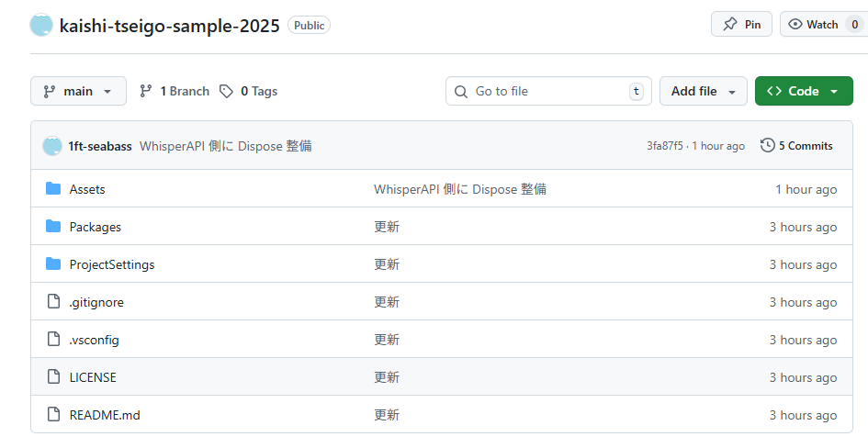Click the 1ft-seabass user avatar
The image size is (868, 448).
[52, 146]
